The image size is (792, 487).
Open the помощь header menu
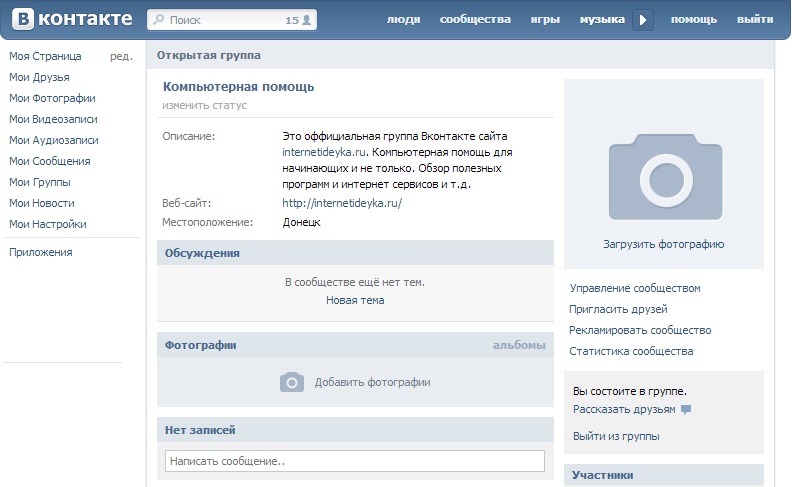pyautogui.click(x=694, y=19)
